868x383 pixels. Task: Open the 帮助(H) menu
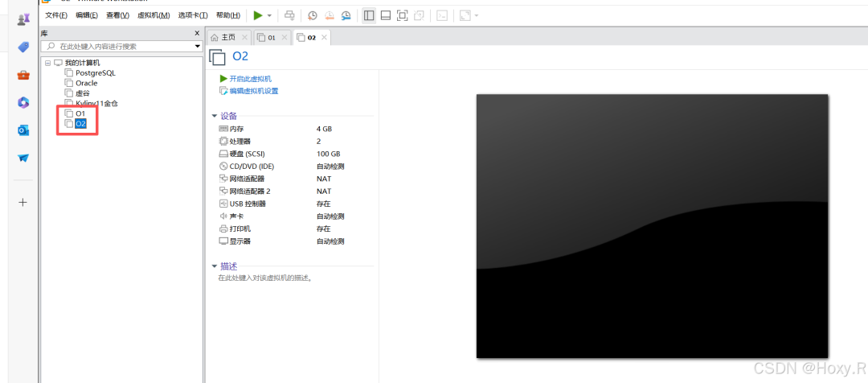click(227, 15)
